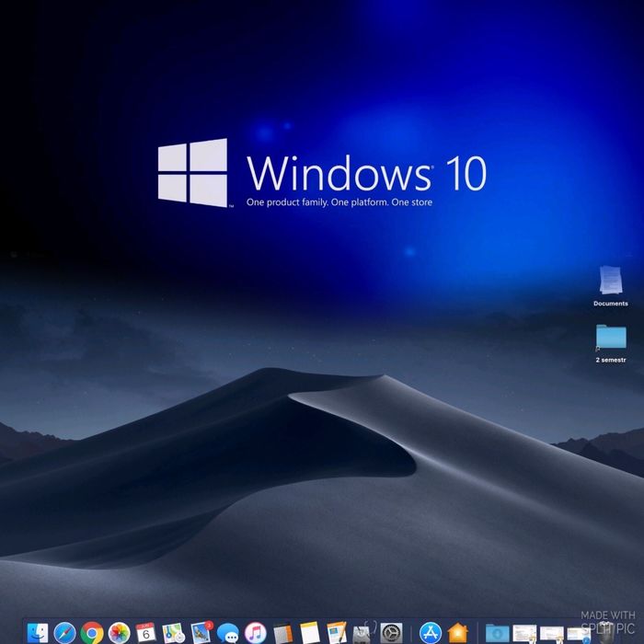Open System Preferences gear icon

pos(391,633)
